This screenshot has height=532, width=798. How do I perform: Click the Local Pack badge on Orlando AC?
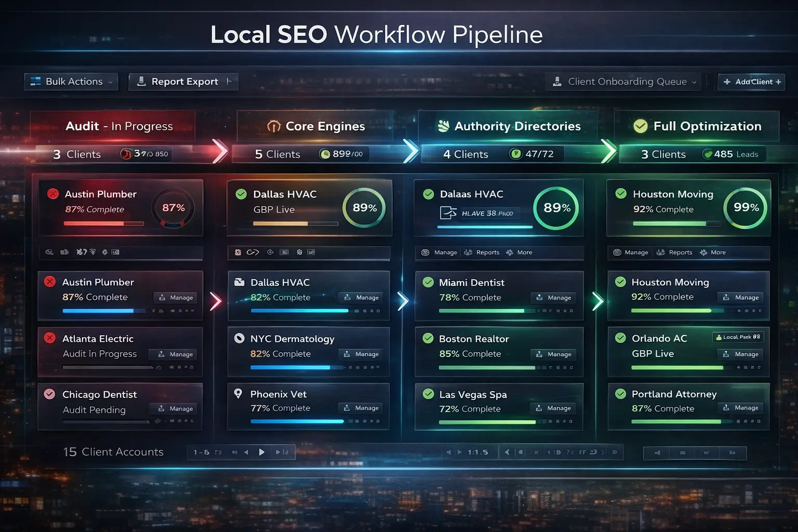coord(738,337)
